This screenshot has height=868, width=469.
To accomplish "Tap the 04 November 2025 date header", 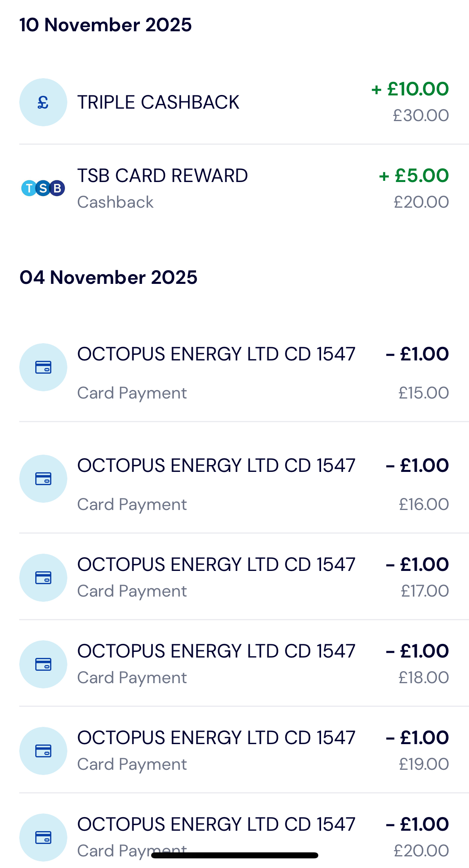I will (108, 277).
